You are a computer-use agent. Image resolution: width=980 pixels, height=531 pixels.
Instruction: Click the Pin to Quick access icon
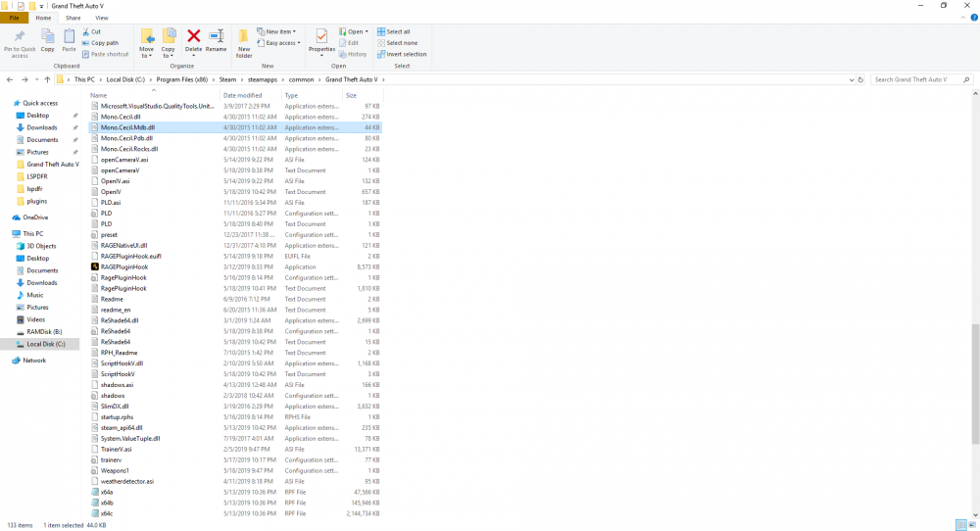[x=20, y=36]
